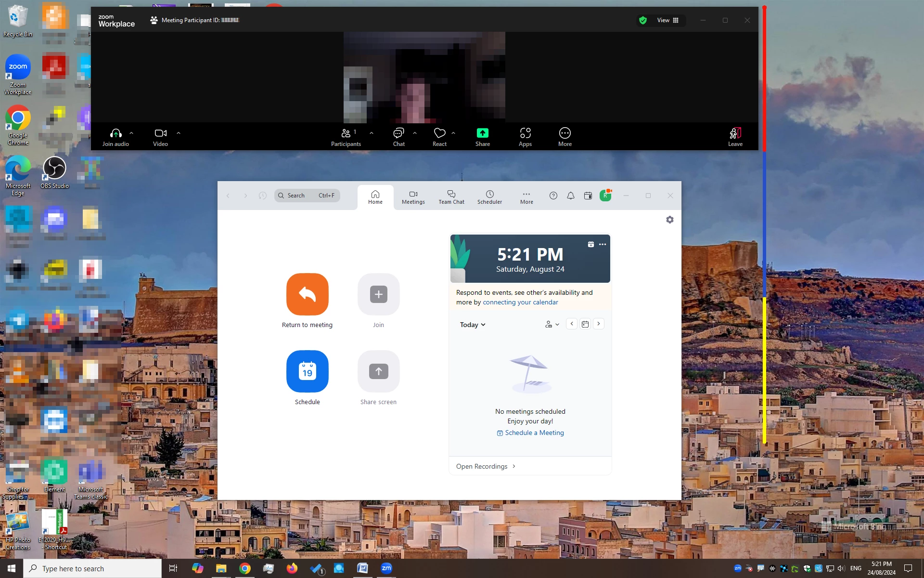924x578 pixels.
Task: Click the Leave meeting icon
Action: coord(735,133)
